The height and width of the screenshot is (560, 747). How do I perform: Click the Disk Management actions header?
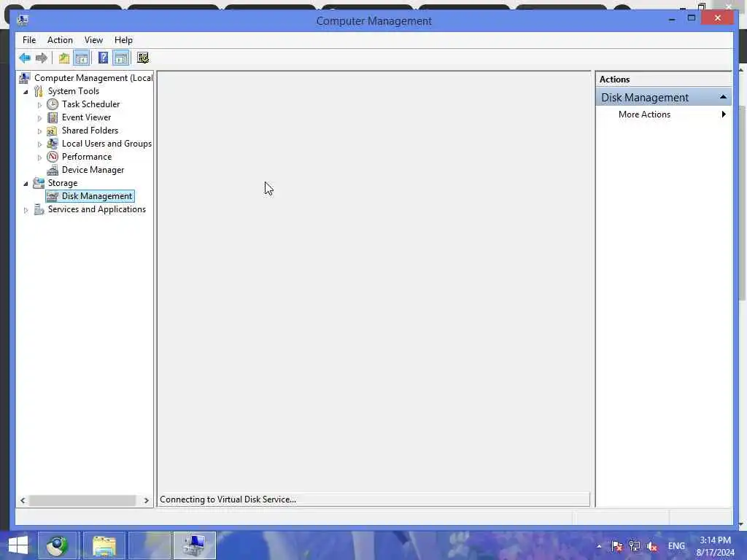pyautogui.click(x=663, y=97)
